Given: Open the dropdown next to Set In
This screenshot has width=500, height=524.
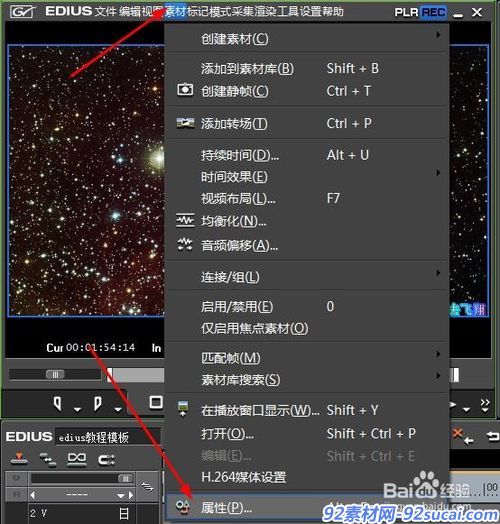Looking at the screenshot, I should coord(77,409).
